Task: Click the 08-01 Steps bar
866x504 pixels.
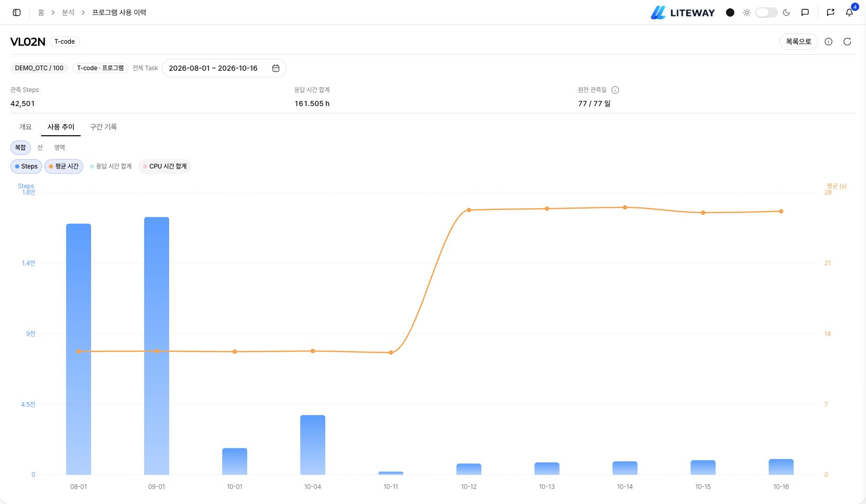Action: pyautogui.click(x=79, y=349)
